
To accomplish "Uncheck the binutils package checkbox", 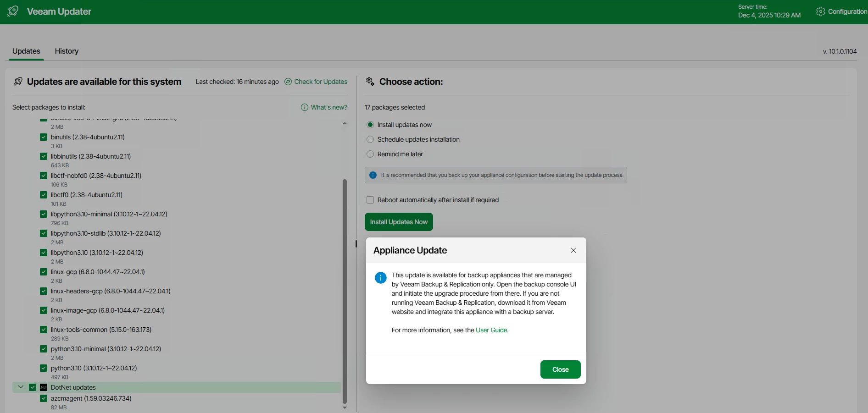I will pyautogui.click(x=44, y=137).
